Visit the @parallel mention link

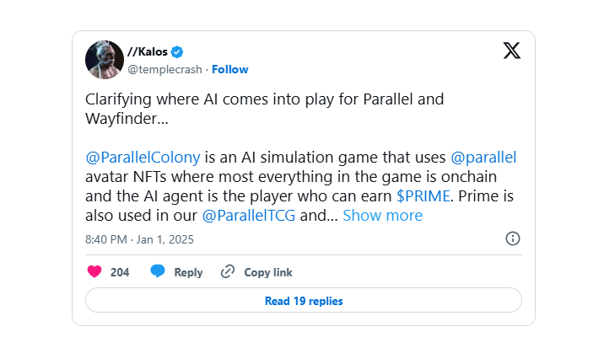click(x=483, y=157)
